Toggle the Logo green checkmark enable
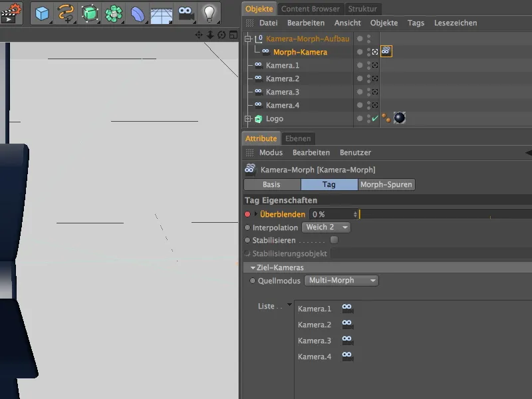The height and width of the screenshot is (399, 532). [375, 118]
